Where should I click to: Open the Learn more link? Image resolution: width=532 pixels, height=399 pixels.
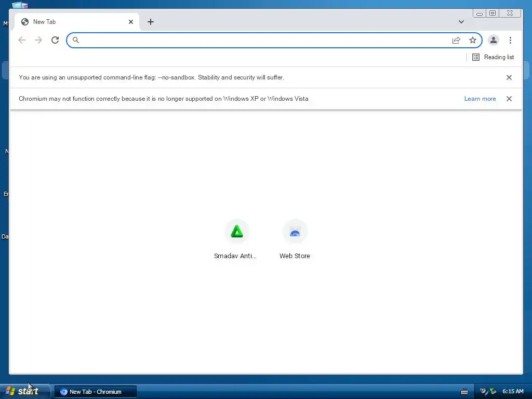click(x=480, y=99)
